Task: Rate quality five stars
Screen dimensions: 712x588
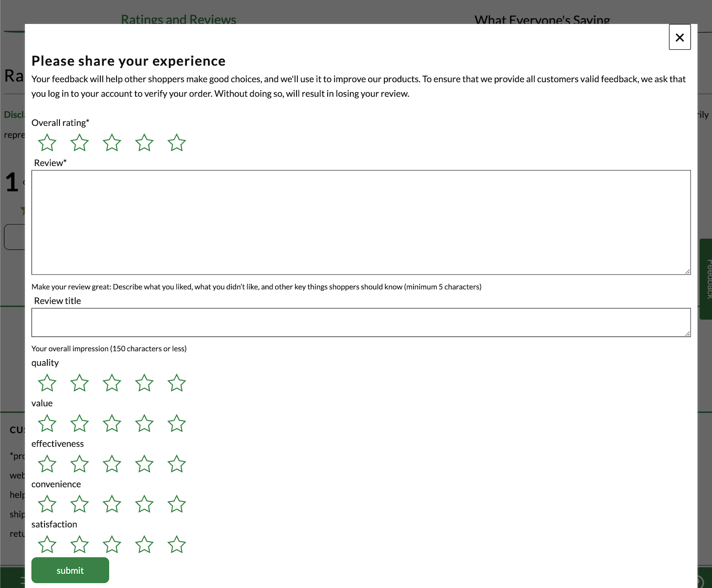Action: point(176,383)
